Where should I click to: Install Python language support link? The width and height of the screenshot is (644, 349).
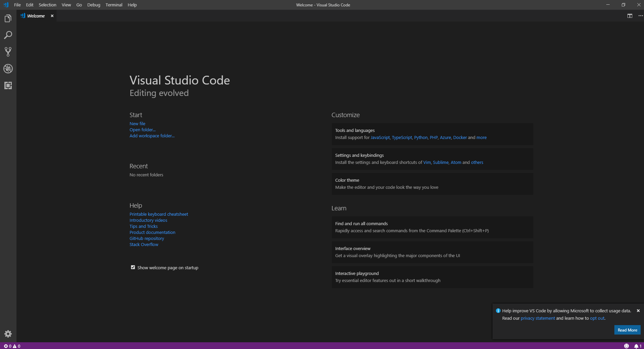tap(421, 137)
